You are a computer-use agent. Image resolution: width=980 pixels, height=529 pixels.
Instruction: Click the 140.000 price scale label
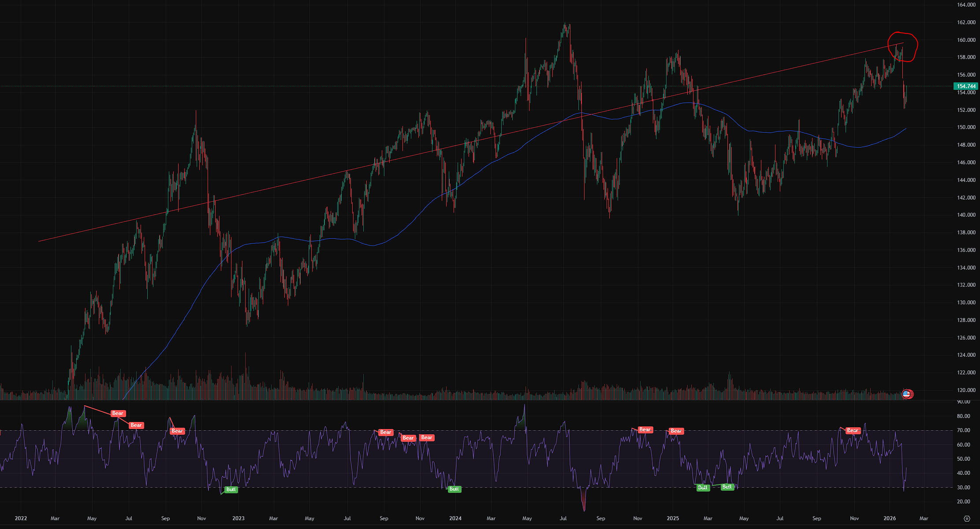[x=966, y=215]
